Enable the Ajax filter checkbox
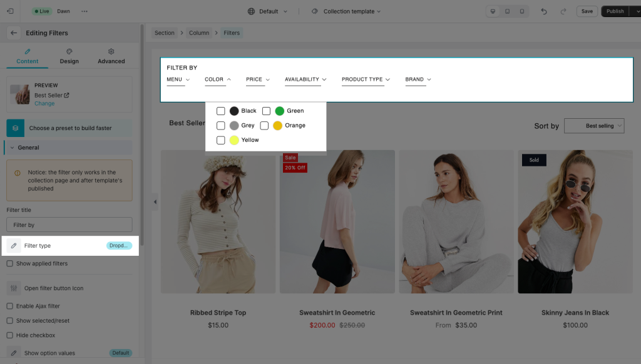641x364 pixels. [x=10, y=306]
